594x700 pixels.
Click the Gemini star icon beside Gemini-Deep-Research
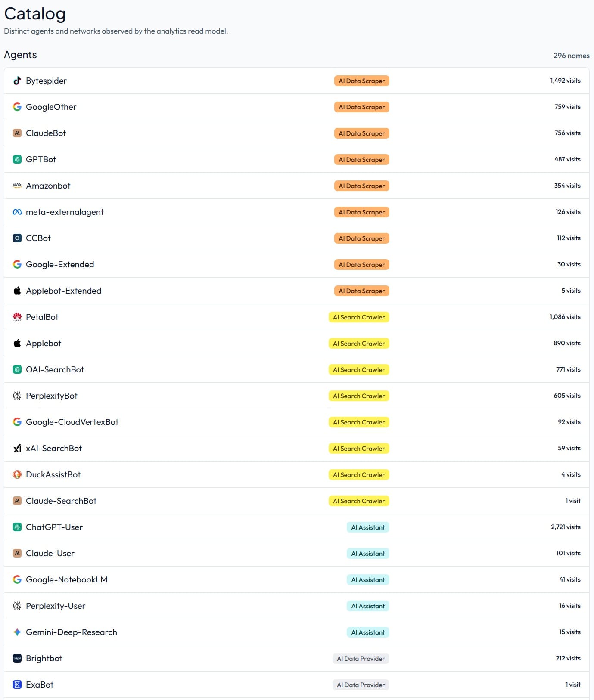pos(17,632)
